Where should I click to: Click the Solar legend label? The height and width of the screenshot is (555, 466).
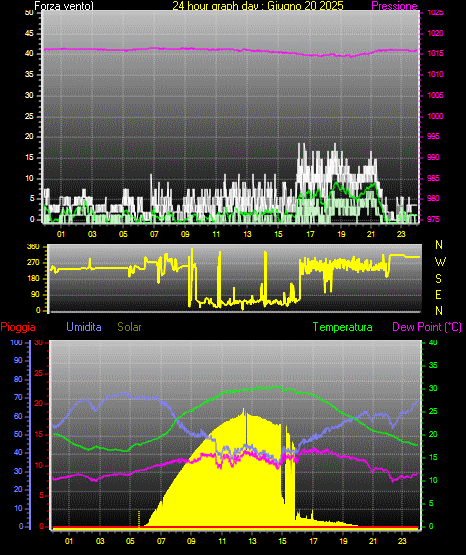129,327
